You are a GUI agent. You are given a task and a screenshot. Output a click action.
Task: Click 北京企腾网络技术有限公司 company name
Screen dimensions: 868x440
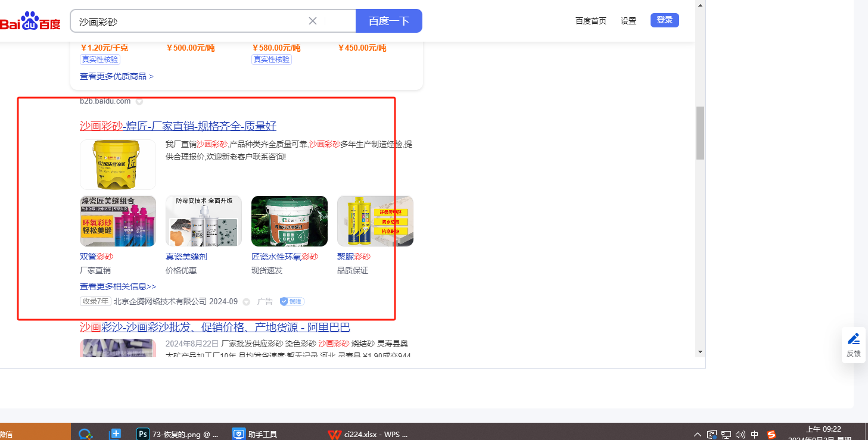pyautogui.click(x=160, y=301)
